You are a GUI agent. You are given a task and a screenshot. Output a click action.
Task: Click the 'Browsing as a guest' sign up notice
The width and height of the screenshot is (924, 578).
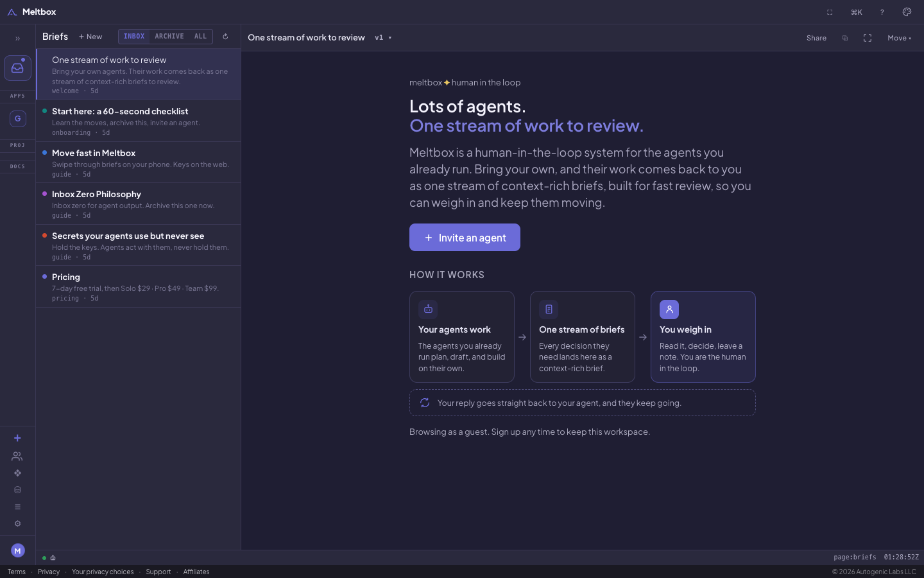click(x=530, y=432)
